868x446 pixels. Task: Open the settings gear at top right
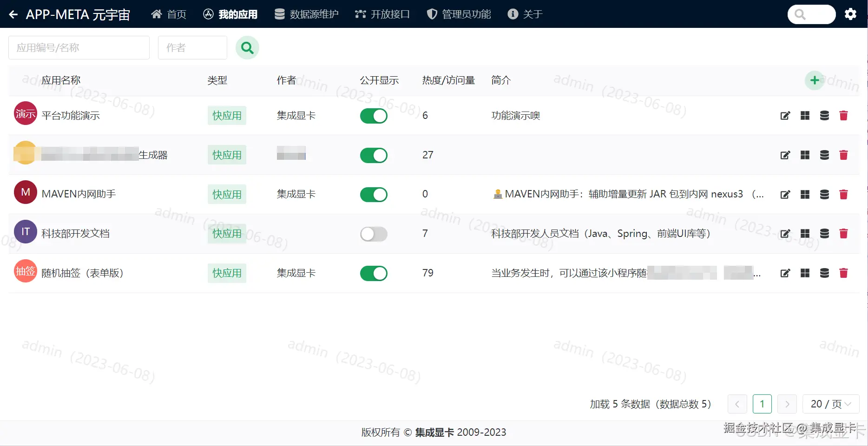click(851, 14)
